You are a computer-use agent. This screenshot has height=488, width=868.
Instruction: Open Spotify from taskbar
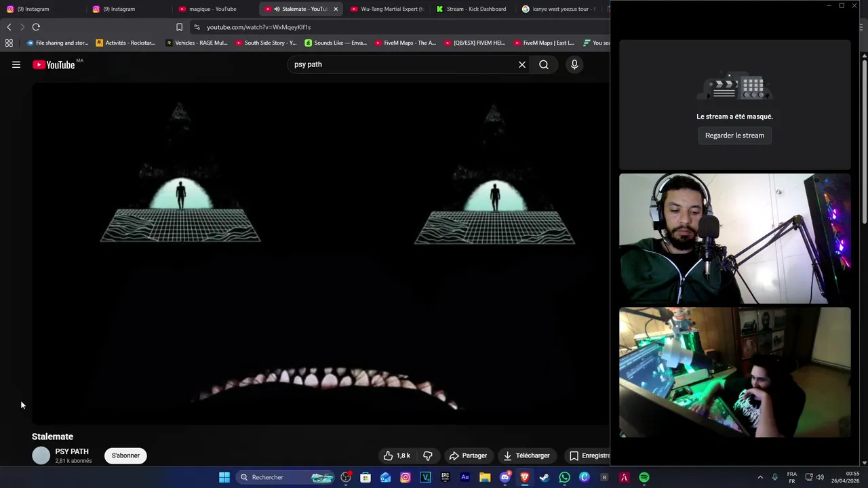click(644, 477)
